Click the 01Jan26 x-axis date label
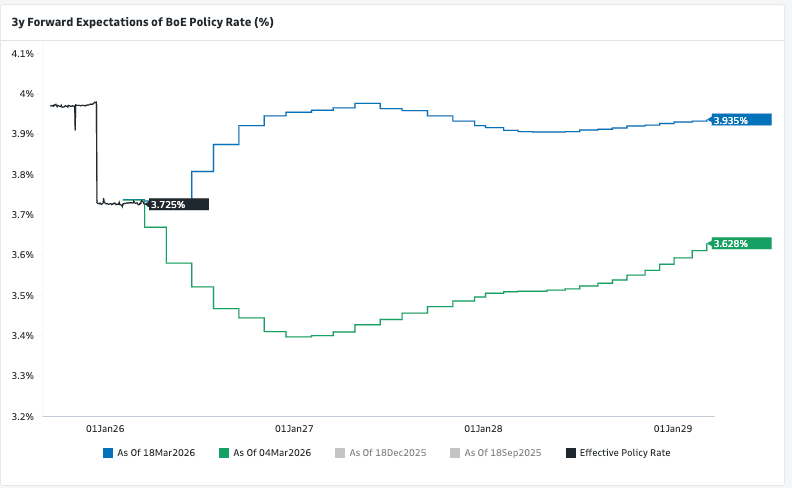Viewport: 792px width, 488px height. coord(105,428)
